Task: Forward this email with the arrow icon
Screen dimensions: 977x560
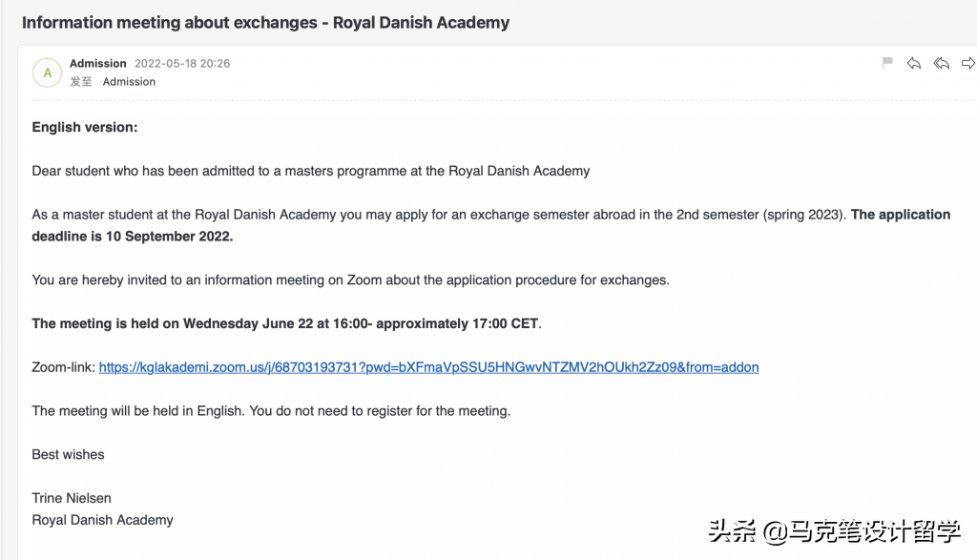Action: point(968,63)
